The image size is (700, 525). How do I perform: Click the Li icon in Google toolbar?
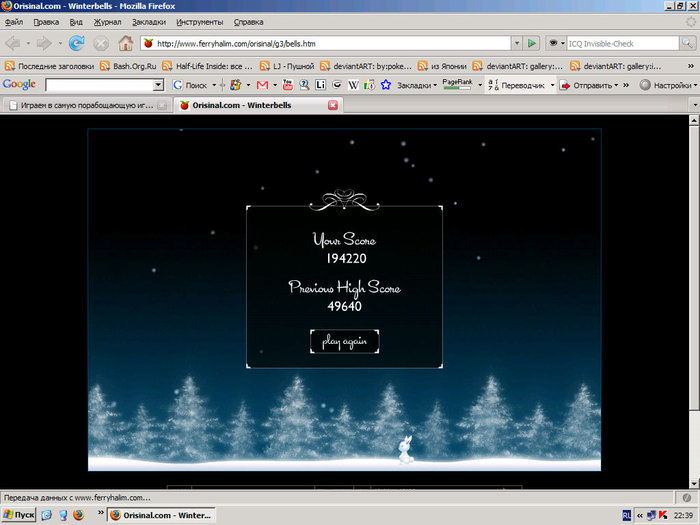pyautogui.click(x=321, y=85)
